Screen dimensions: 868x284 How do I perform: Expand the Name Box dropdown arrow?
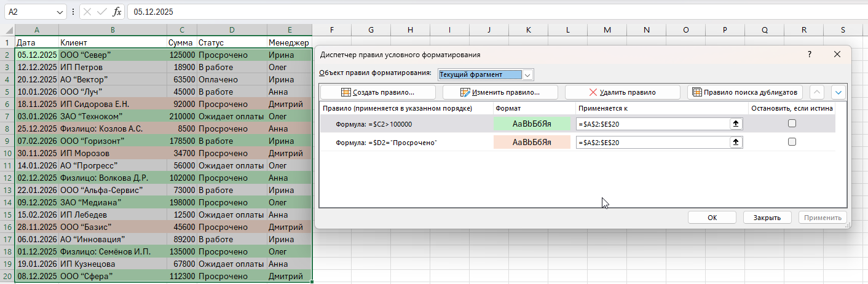60,12
